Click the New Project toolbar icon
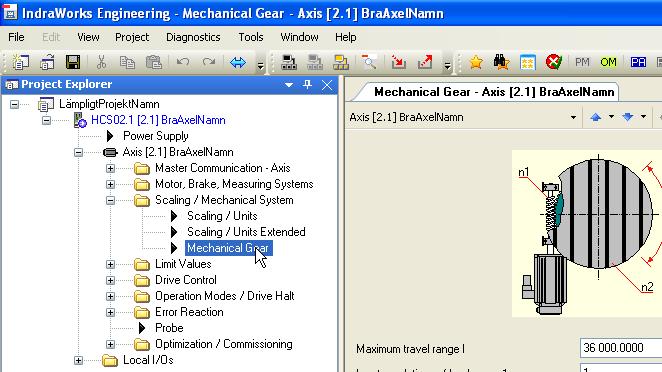The width and height of the screenshot is (662, 372). (x=21, y=62)
